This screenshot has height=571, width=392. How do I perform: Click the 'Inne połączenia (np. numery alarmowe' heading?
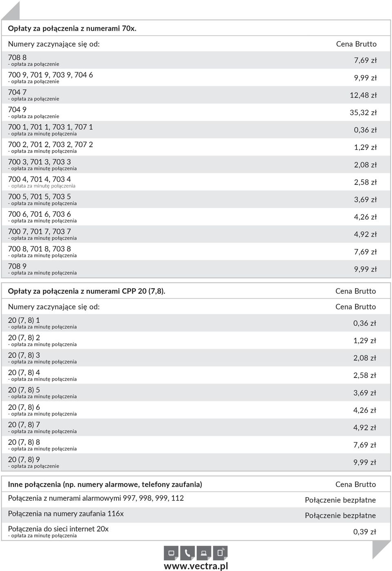pos(105,484)
